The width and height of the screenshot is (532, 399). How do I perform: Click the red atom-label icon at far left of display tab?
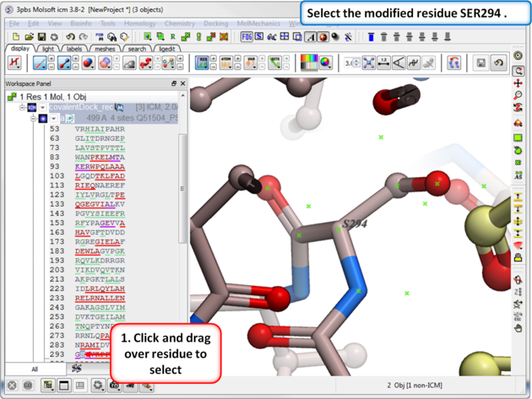14,63
